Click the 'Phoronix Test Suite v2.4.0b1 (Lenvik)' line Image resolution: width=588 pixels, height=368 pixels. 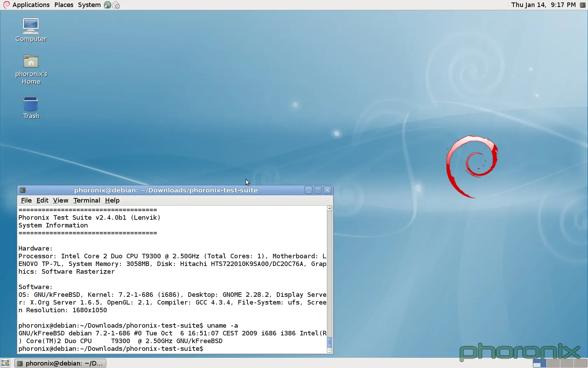[89, 218]
